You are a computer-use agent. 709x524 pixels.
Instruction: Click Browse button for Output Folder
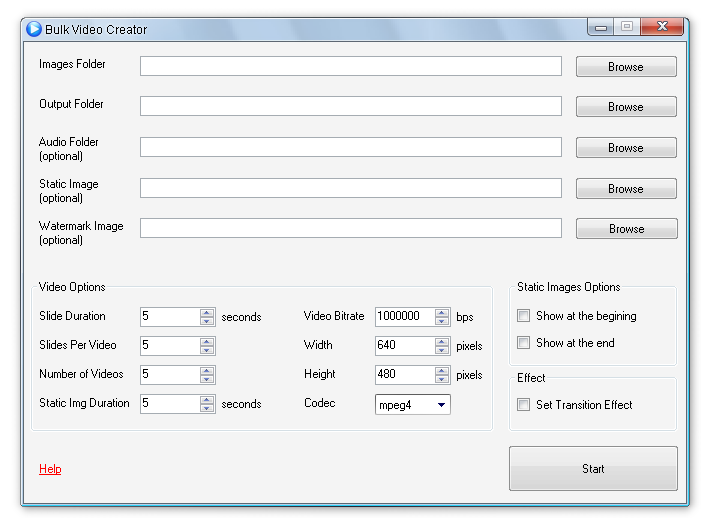click(x=626, y=106)
